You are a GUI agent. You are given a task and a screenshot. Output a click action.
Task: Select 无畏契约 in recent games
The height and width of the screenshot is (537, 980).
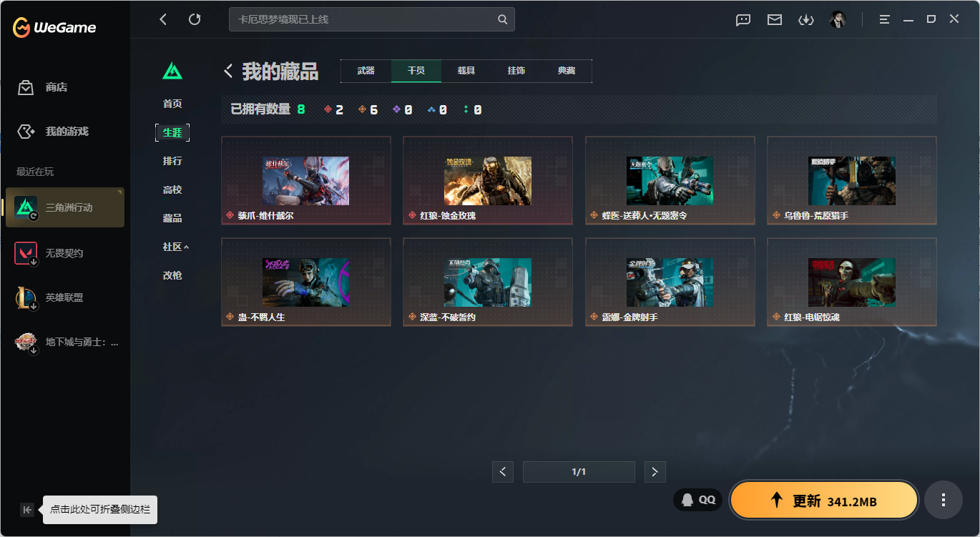pos(65,253)
